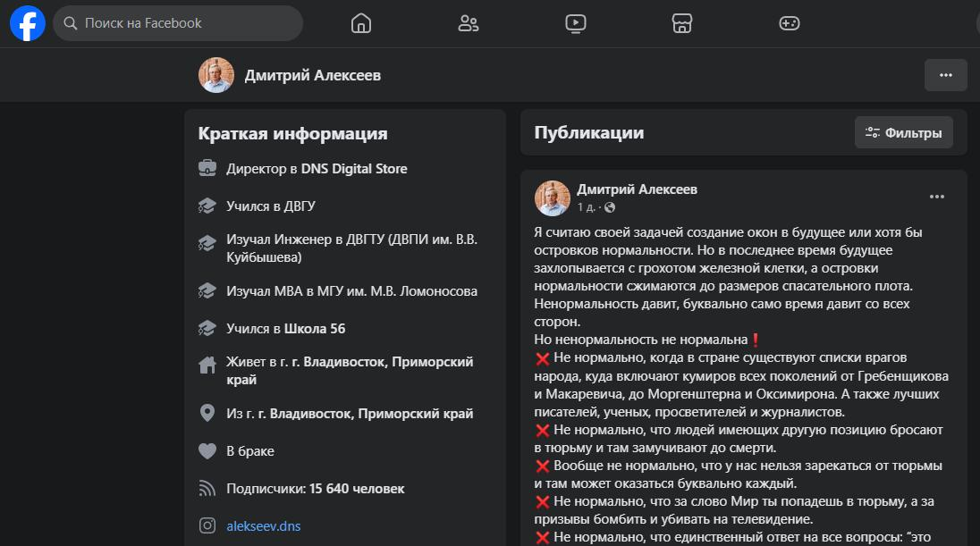This screenshot has height=546, width=980.
Task: Open post author name Дмитрий Алексеев
Action: point(637,189)
